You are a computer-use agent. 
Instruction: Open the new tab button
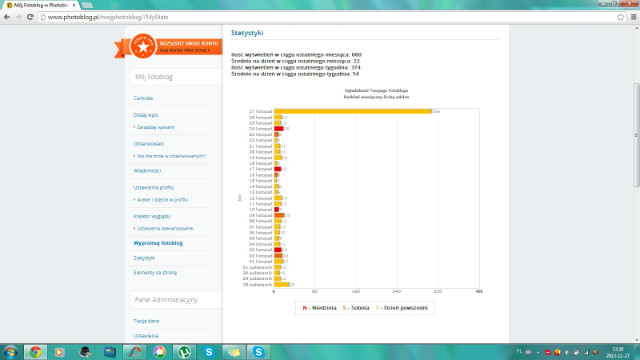coord(87,5)
